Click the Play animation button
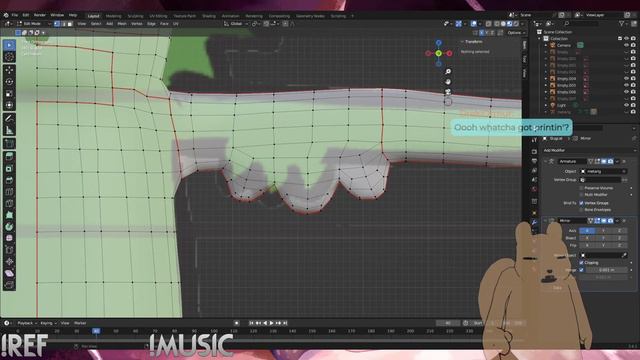The image size is (640, 360). click(x=271, y=323)
